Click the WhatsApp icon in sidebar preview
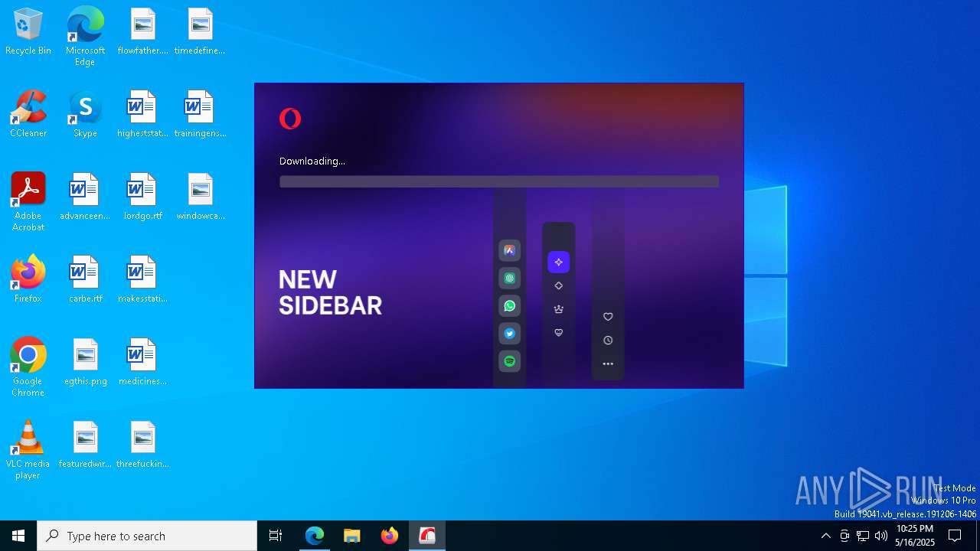 click(509, 306)
